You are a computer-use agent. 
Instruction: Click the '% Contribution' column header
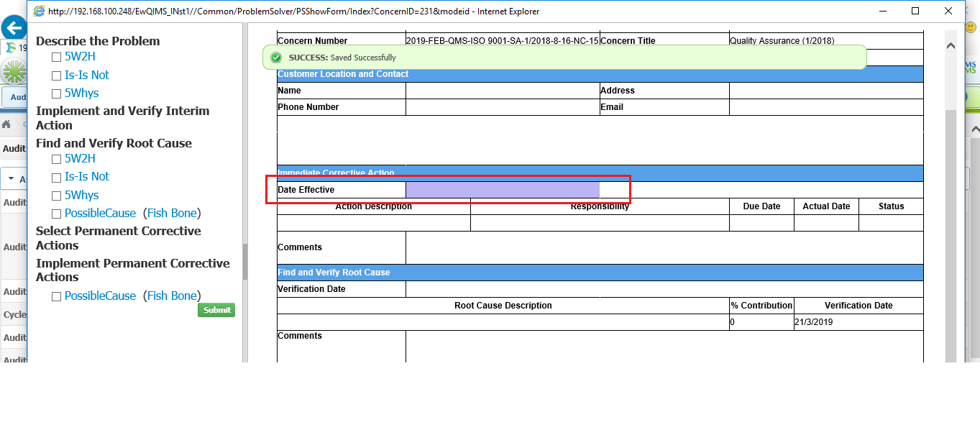[x=761, y=306]
